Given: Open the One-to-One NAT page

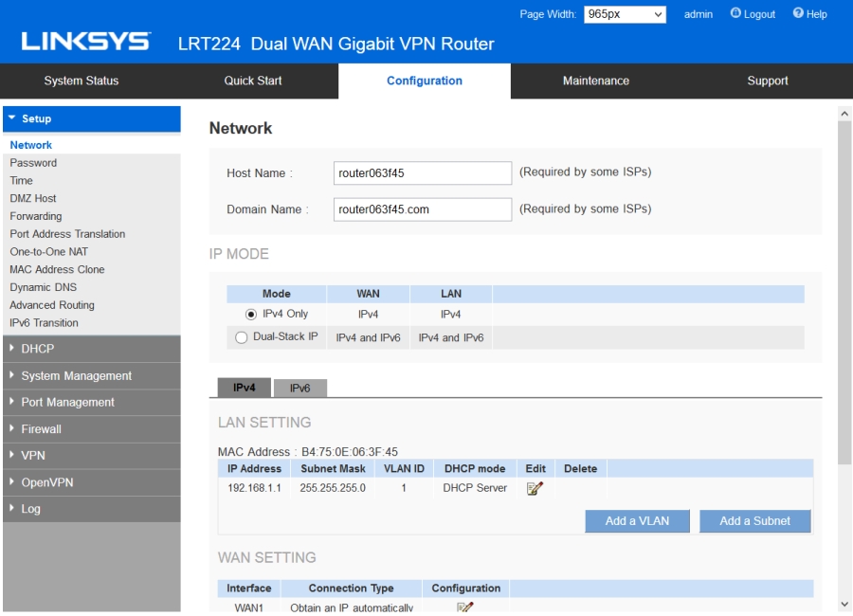Looking at the screenshot, I should click(x=49, y=252).
